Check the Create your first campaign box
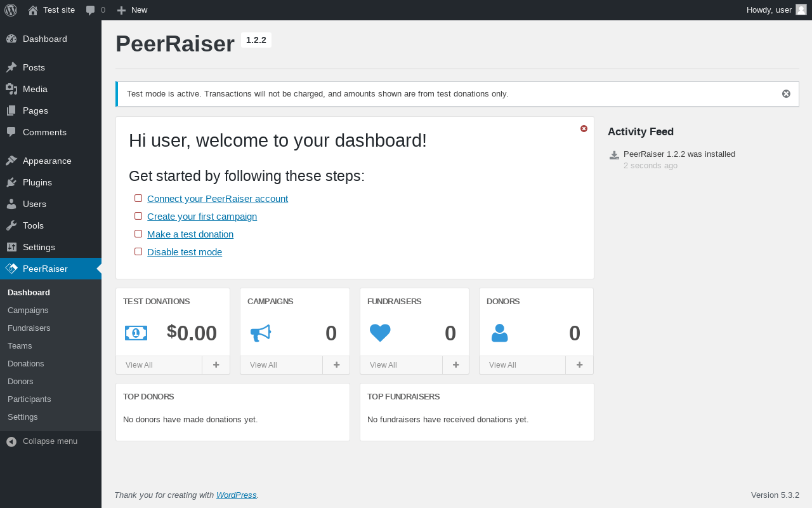This screenshot has width=812, height=508. [x=138, y=216]
